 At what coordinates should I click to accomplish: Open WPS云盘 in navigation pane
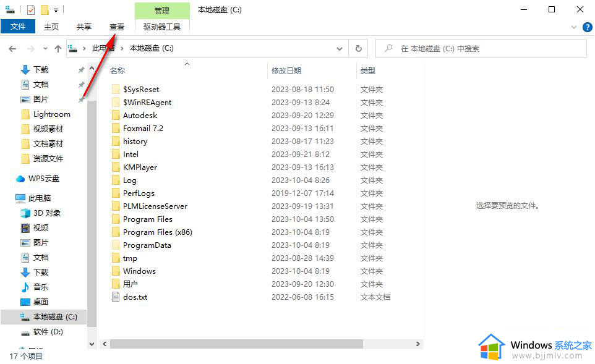(x=44, y=178)
